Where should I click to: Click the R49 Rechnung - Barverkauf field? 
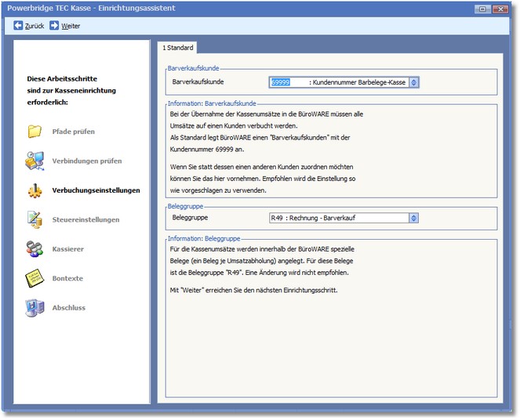coord(337,217)
